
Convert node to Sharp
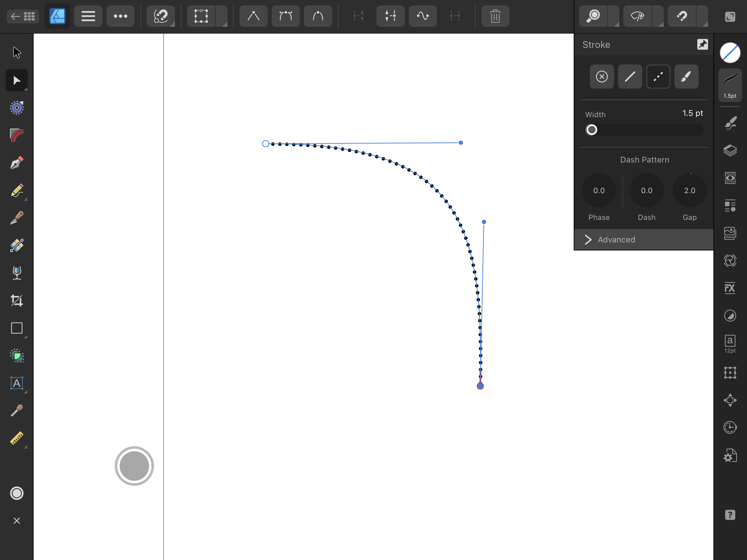pos(253,16)
